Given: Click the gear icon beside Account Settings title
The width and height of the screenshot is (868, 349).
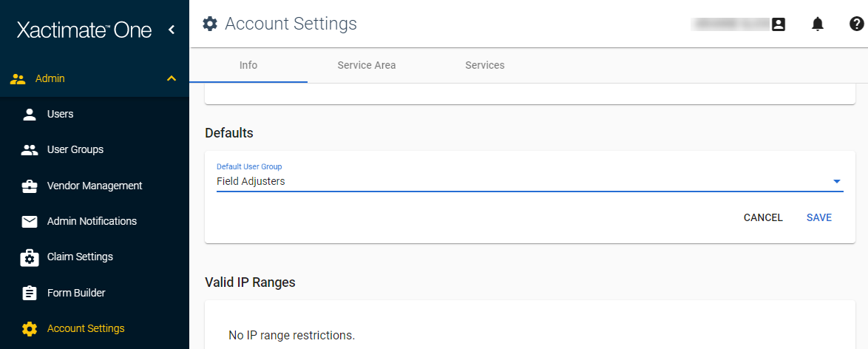Looking at the screenshot, I should 210,24.
